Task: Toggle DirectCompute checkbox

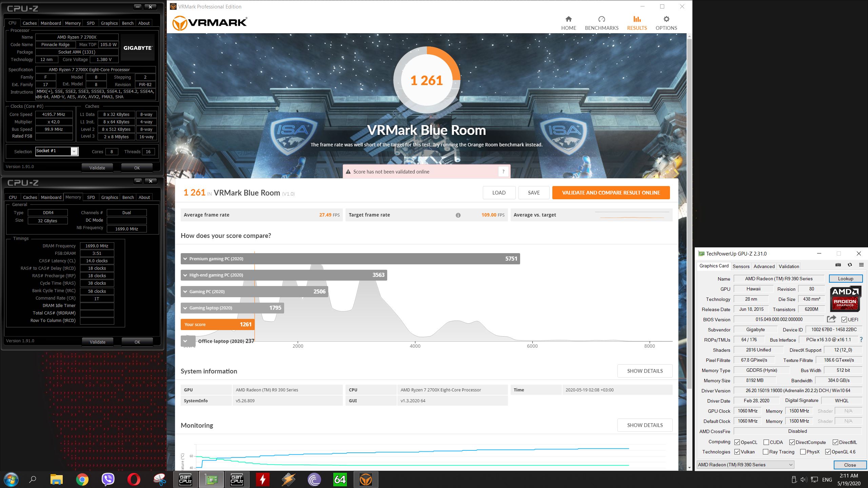Action: click(792, 442)
